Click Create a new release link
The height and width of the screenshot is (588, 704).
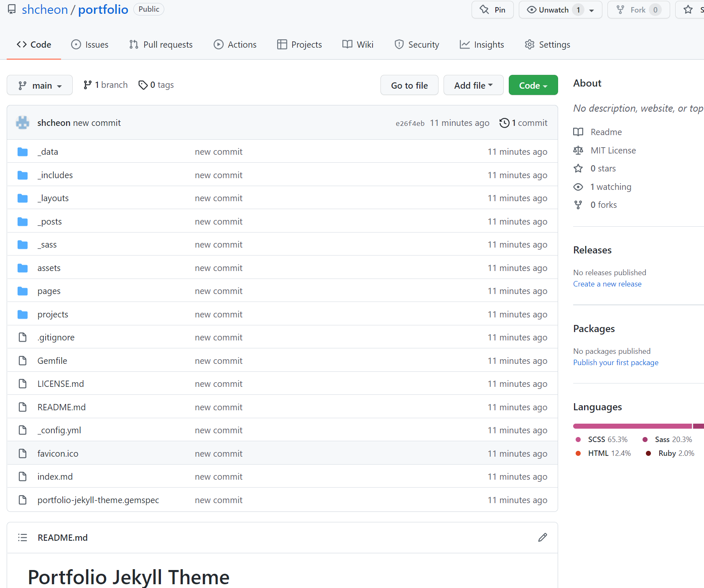tap(607, 284)
